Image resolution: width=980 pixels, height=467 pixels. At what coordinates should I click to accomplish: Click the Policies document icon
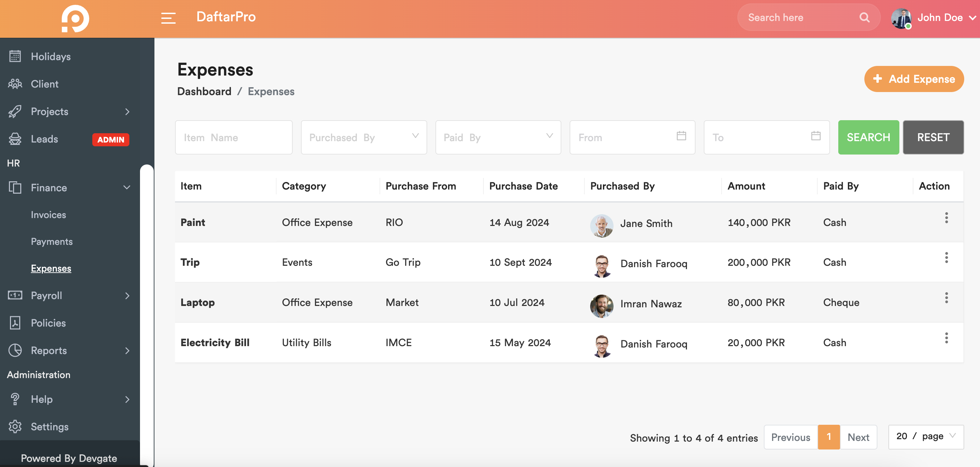coord(15,323)
